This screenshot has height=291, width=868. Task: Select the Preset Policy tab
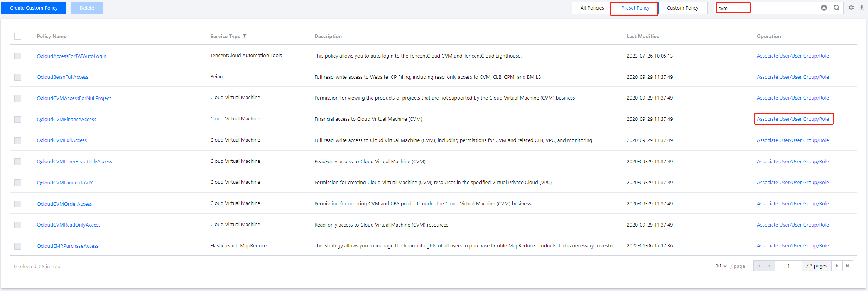635,8
